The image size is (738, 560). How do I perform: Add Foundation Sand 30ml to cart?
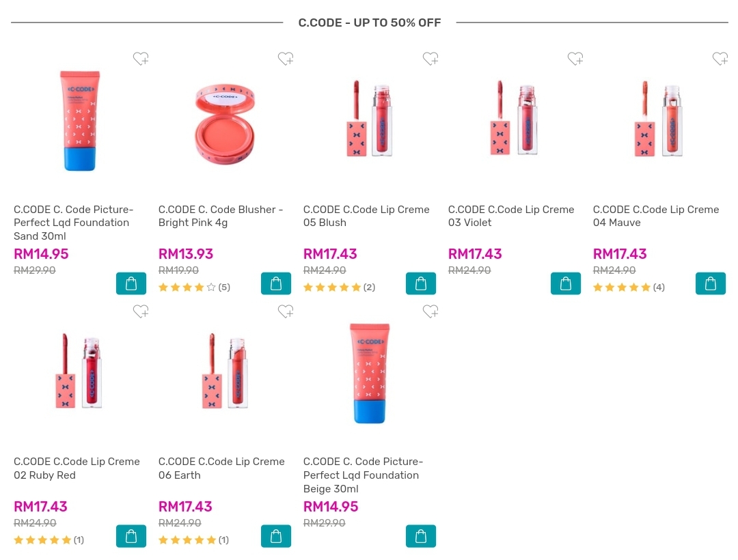tap(131, 283)
